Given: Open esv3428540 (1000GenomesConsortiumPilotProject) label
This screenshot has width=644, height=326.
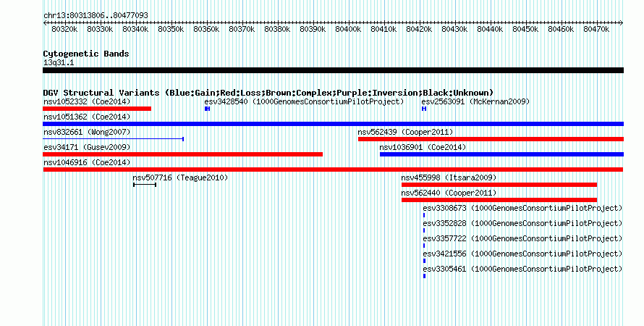Looking at the screenshot, I should (x=304, y=101).
